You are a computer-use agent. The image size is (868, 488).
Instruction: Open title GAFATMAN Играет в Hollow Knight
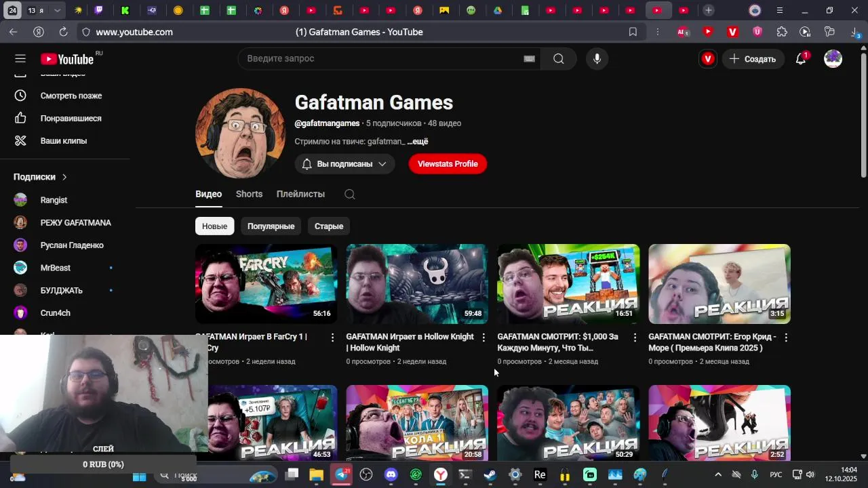410,342
